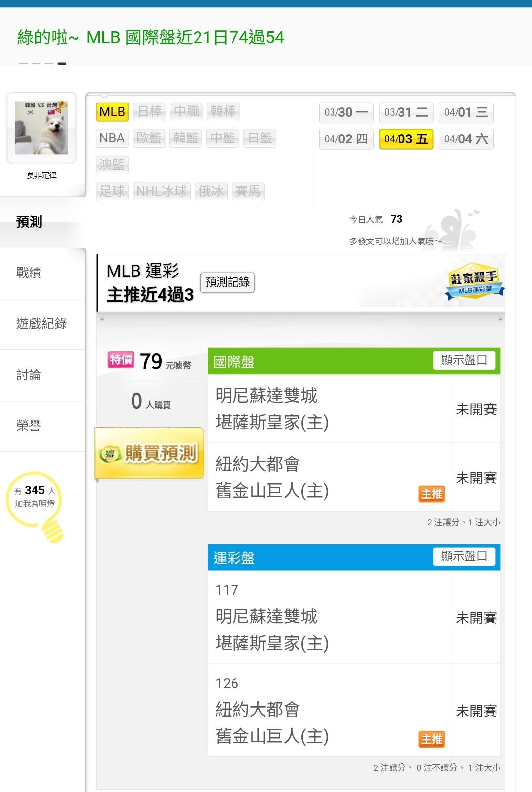Click the lightbulb 明燈 follower icon
Screen dimensions: 532x792
coord(35,504)
